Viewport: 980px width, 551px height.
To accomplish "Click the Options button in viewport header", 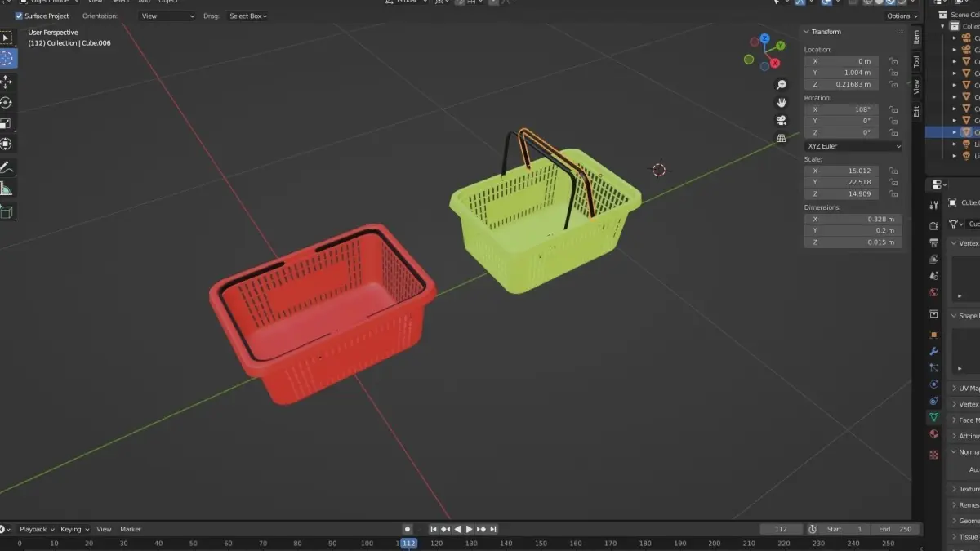I will coord(902,16).
